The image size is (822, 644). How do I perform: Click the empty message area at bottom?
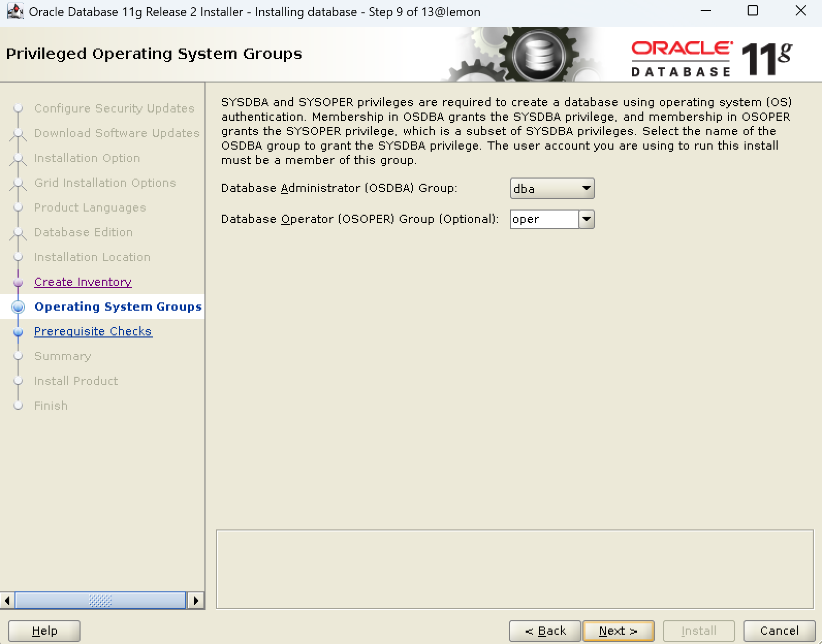tap(515, 569)
